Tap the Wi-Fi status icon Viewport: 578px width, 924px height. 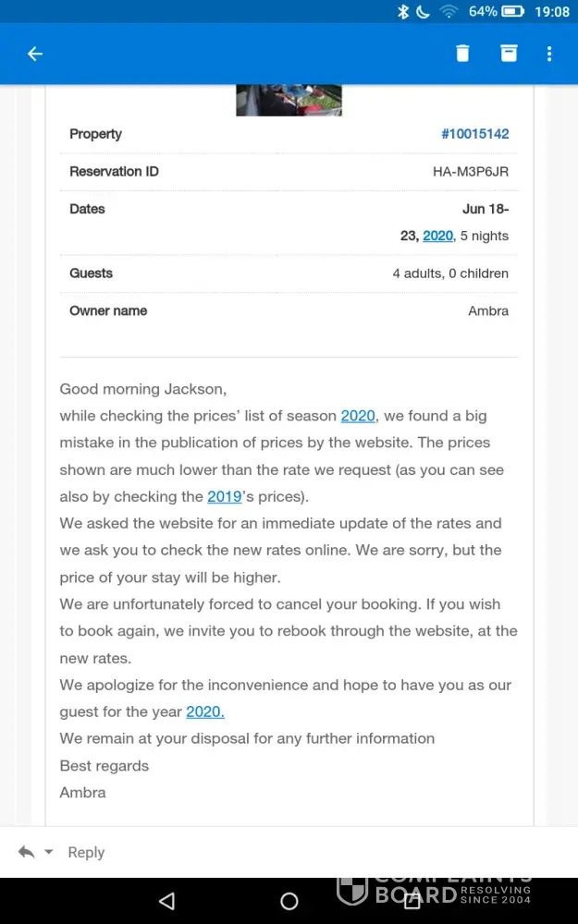[449, 12]
